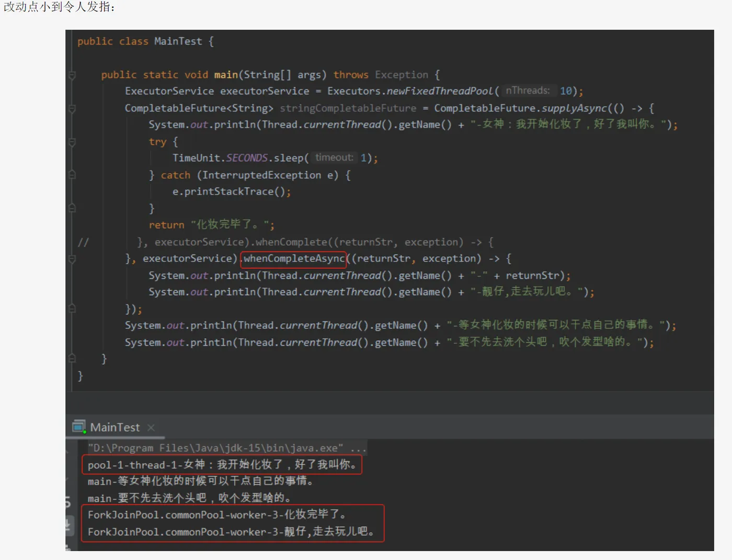The width and height of the screenshot is (732, 560).
Task: Click the stringCompletableFuture variable name
Action: pos(348,108)
